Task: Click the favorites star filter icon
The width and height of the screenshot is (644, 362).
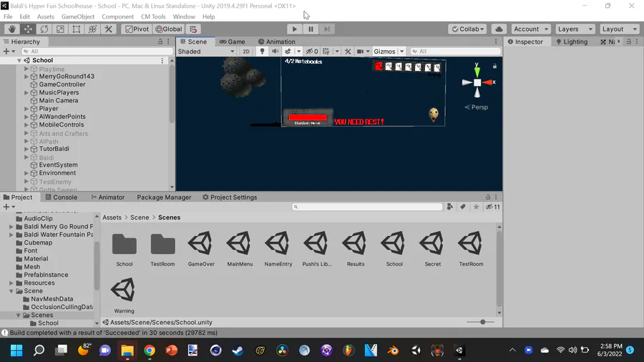Action: click(476, 207)
